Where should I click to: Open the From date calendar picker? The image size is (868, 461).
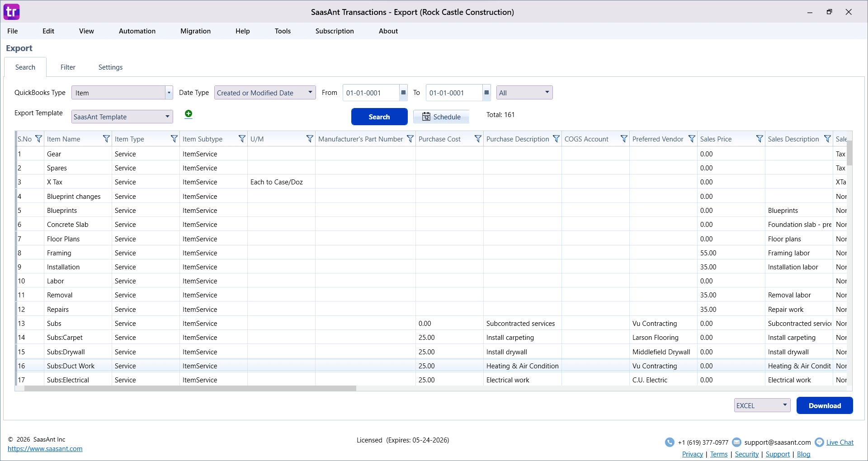403,93
